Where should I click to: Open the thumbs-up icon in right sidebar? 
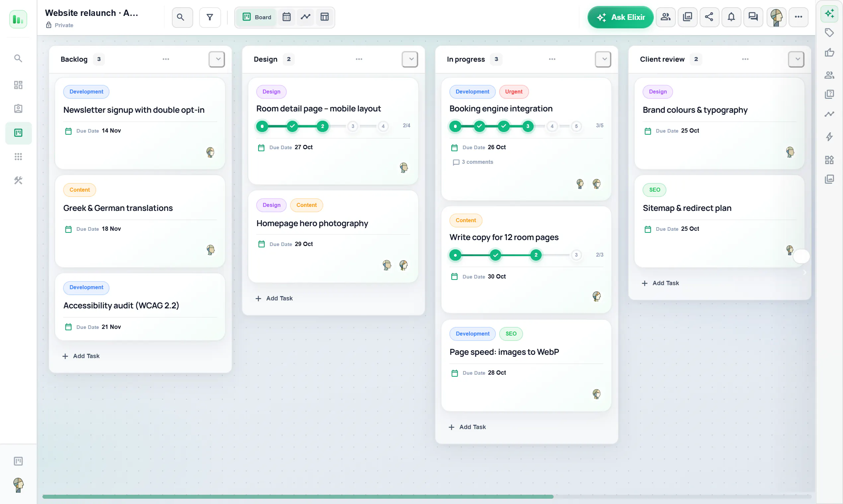(x=829, y=53)
